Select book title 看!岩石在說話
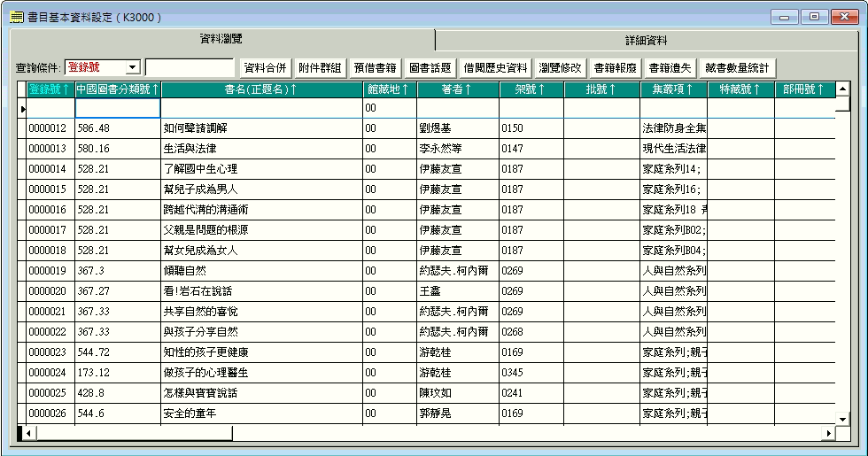This screenshot has height=456, width=868. tap(198, 291)
